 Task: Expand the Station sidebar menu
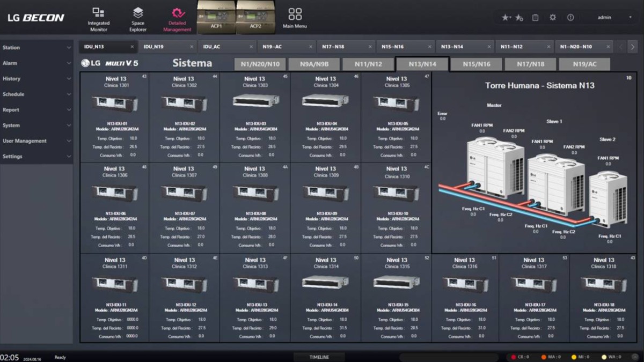click(36, 48)
